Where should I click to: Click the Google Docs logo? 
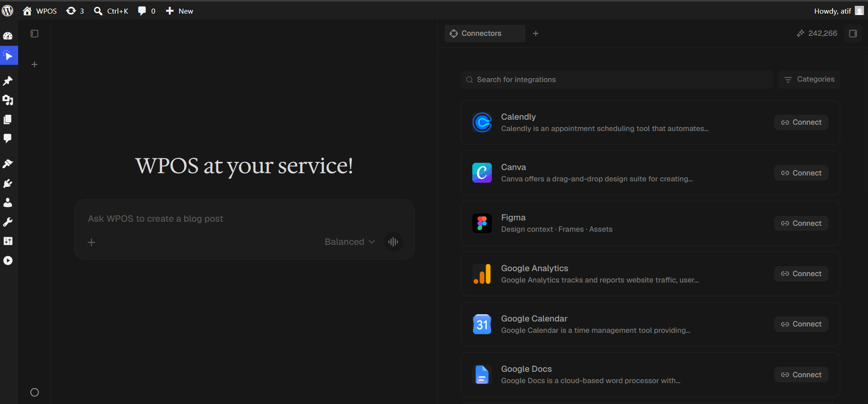tap(482, 375)
